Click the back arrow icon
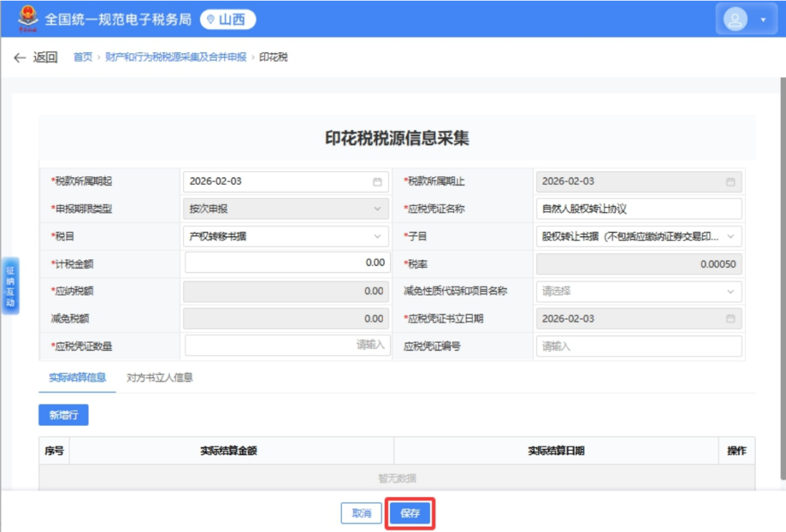 click(20, 57)
